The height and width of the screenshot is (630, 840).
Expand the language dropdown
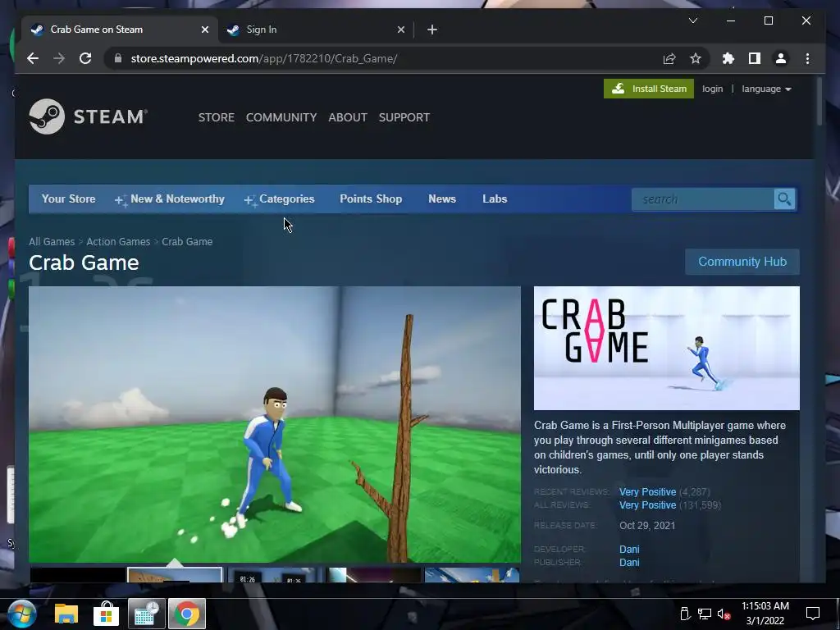click(766, 89)
